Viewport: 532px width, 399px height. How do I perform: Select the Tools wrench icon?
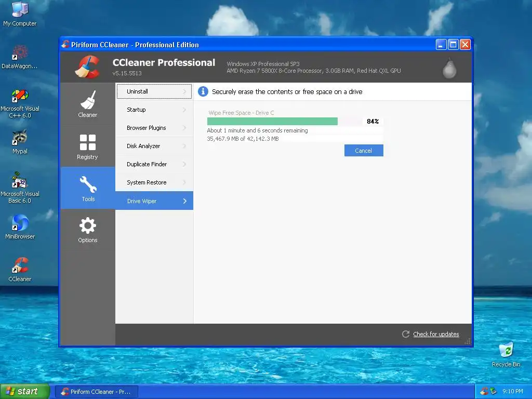point(88,184)
